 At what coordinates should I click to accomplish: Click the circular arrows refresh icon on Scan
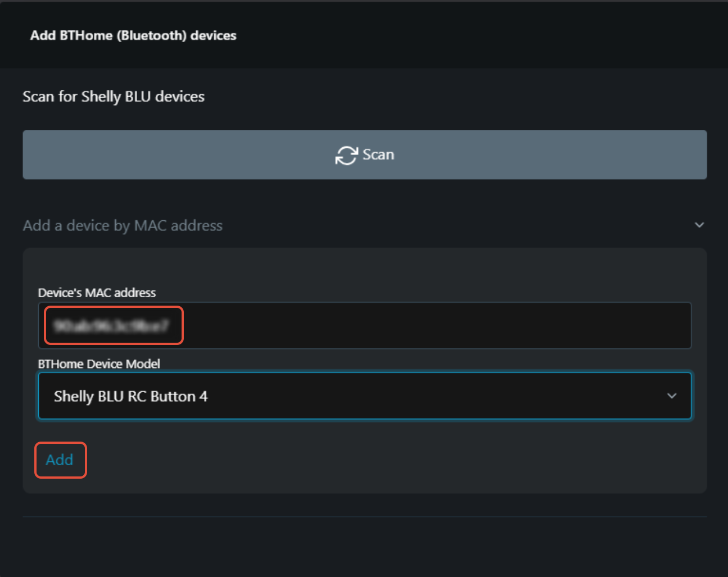(346, 155)
